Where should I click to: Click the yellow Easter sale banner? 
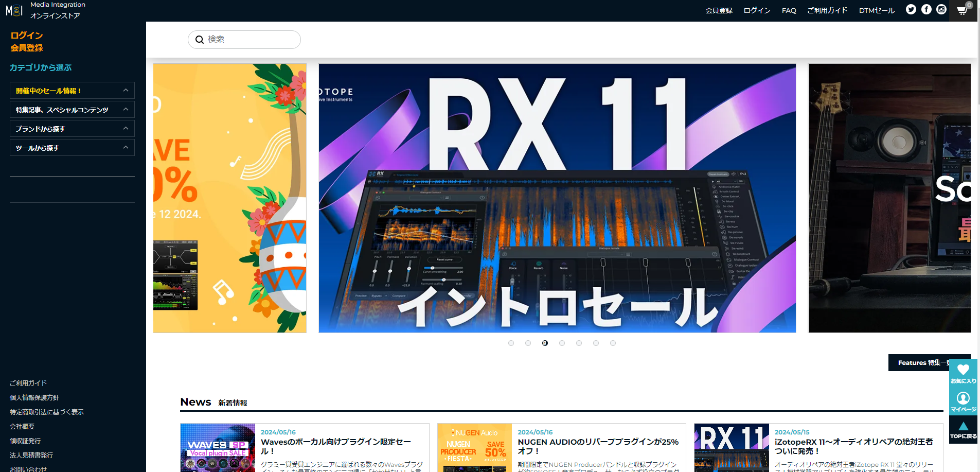(x=230, y=198)
